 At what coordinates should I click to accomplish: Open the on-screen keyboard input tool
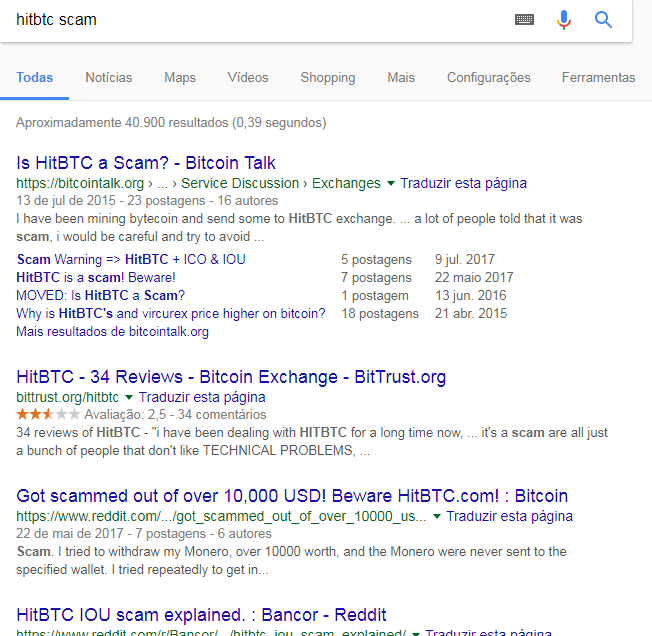coord(524,20)
